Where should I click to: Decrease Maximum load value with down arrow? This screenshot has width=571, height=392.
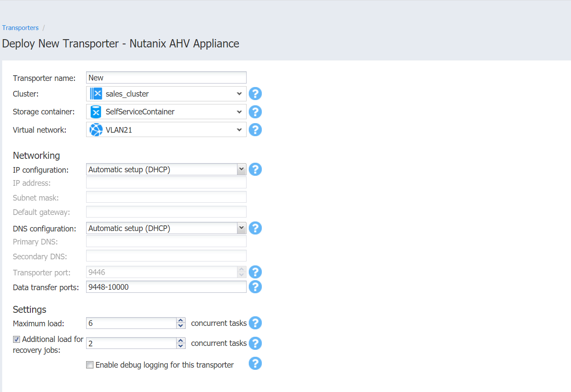coord(181,326)
